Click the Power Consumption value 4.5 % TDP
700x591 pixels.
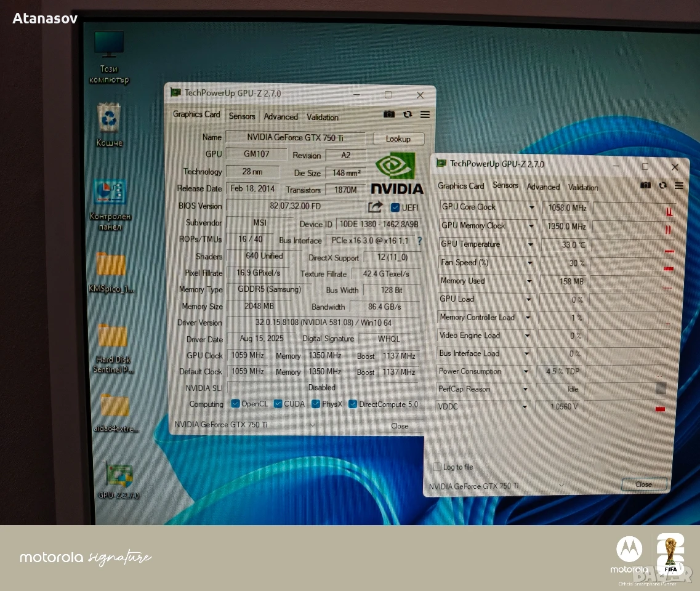tap(561, 371)
